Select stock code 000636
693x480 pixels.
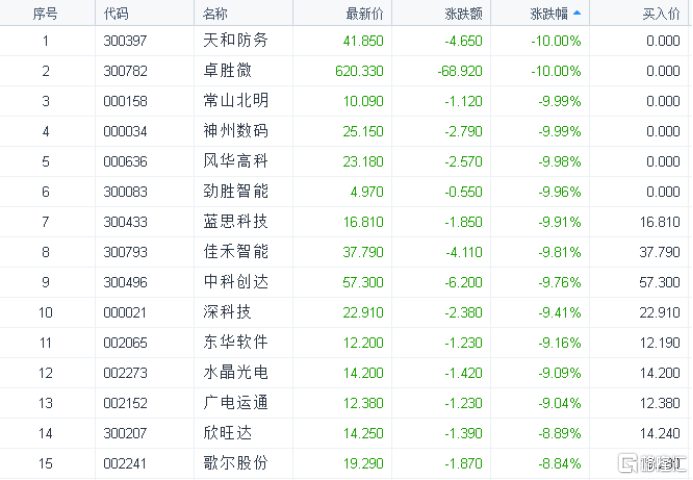(x=125, y=162)
